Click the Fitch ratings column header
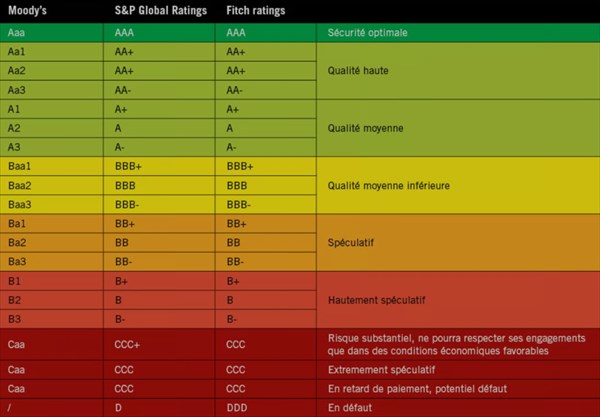This screenshot has height=417, width=600. [257, 11]
